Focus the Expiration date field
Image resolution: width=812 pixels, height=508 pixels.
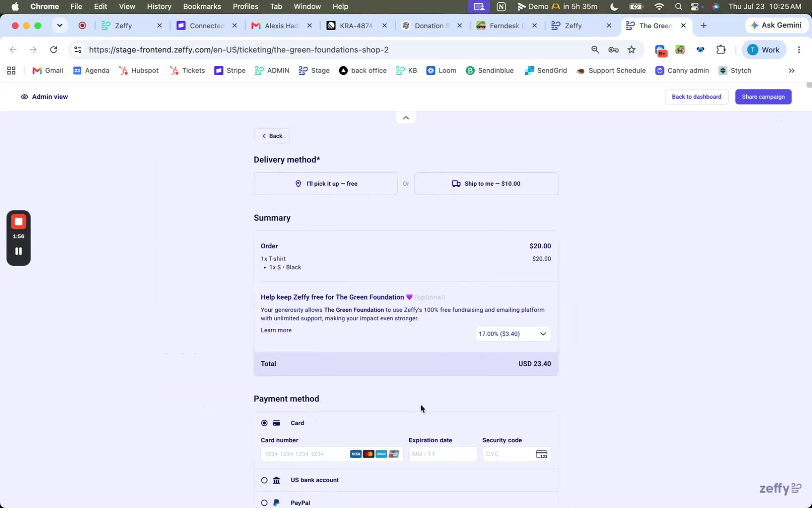coord(443,454)
